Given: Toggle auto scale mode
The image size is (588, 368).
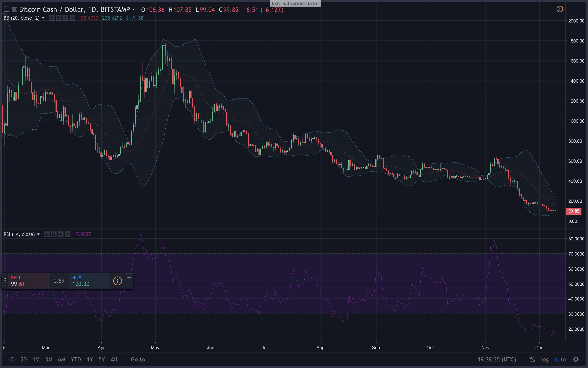Looking at the screenshot, I should point(560,359).
